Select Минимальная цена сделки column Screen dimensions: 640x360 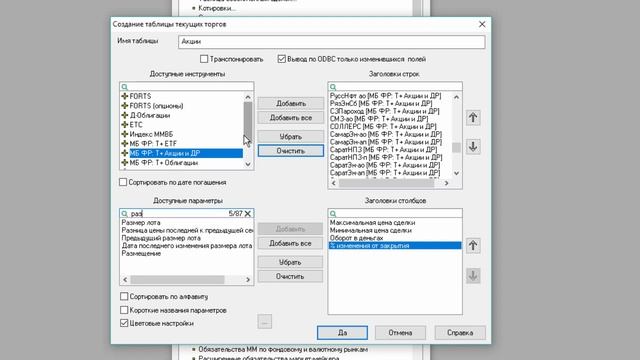point(371,231)
